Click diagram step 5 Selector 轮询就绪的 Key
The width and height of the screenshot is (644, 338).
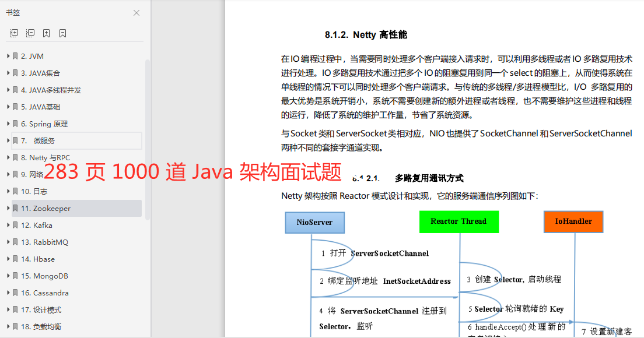tap(516, 309)
